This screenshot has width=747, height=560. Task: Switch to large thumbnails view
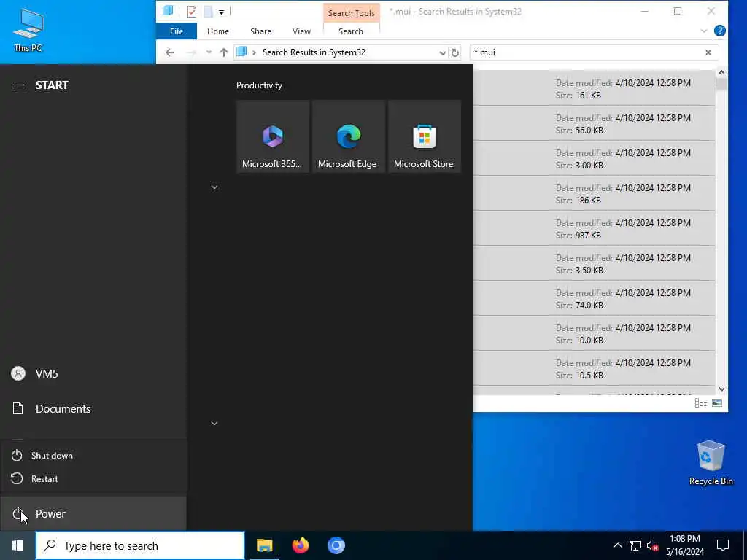pyautogui.click(x=717, y=403)
